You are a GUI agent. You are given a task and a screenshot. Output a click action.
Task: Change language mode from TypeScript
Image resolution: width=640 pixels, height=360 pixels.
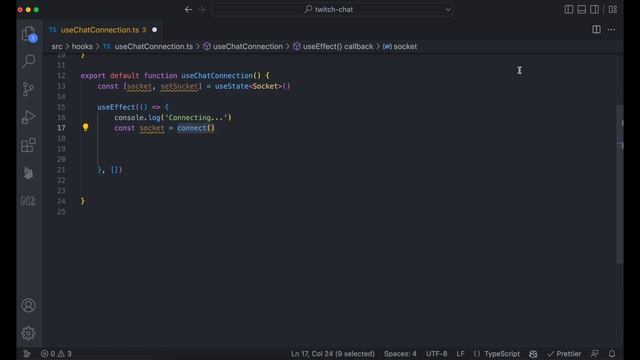(502, 354)
